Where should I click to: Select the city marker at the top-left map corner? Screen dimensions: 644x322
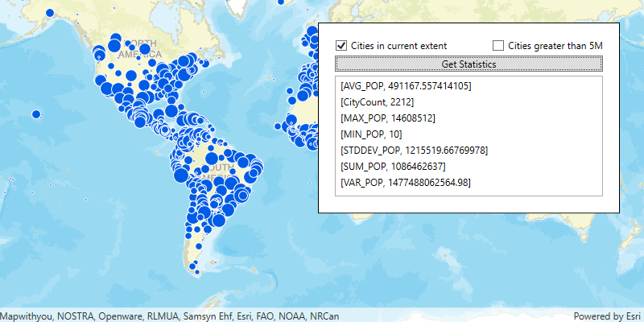pos(50,13)
